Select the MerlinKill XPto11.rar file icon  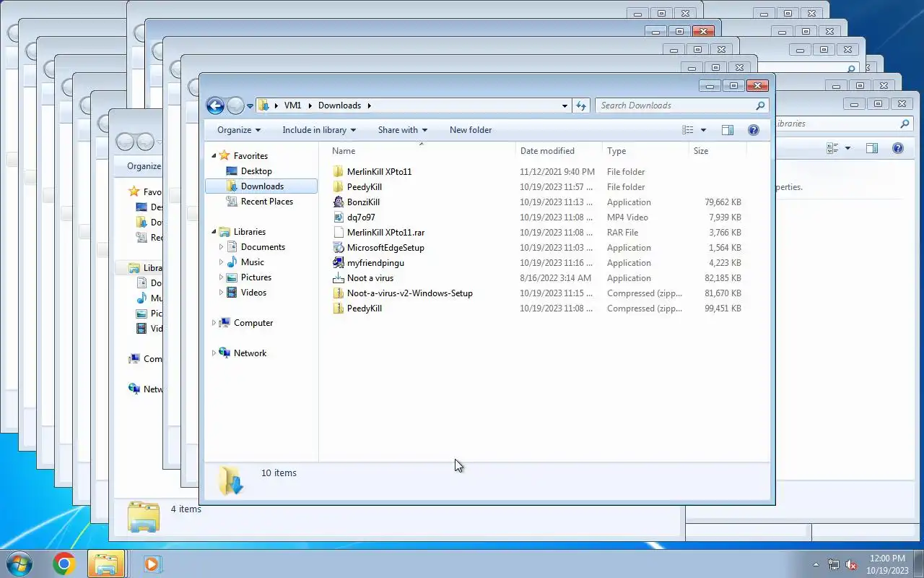pyautogui.click(x=339, y=233)
